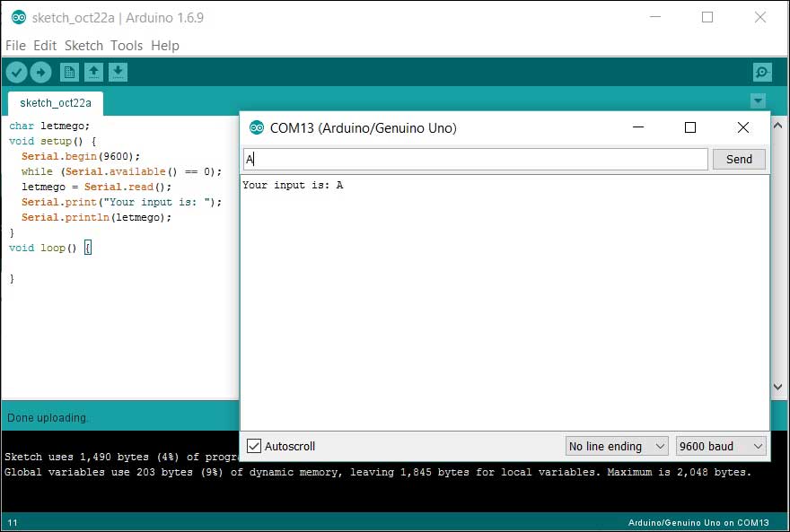The image size is (790, 532).
Task: Click the Arduino logo in the COM13 title bar
Action: 257,127
